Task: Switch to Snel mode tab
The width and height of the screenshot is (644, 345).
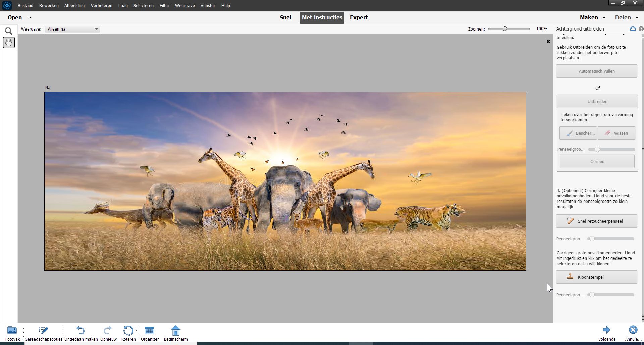Action: tap(285, 17)
